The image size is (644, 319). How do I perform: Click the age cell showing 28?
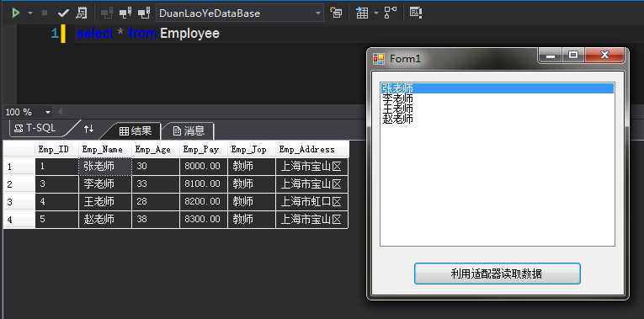coord(156,202)
